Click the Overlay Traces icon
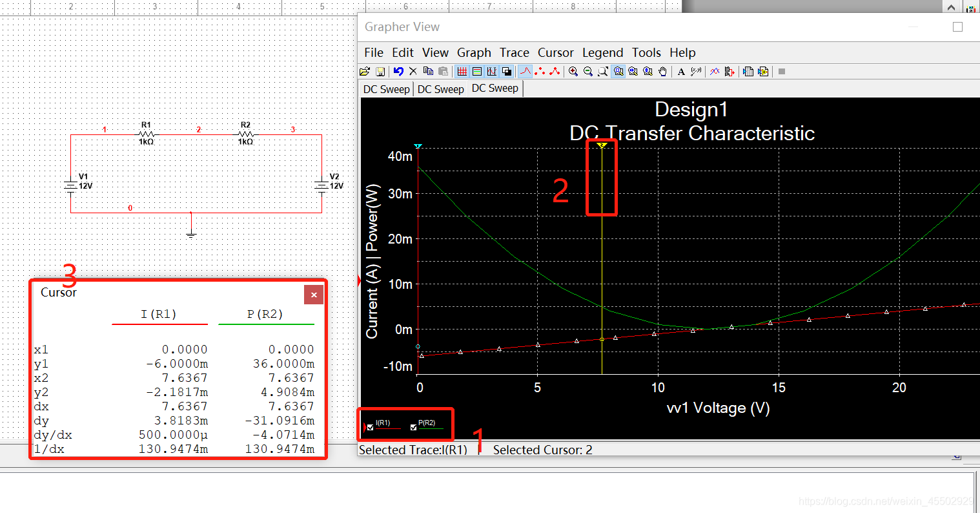Viewport: 980px width, 513px height. coord(715,71)
